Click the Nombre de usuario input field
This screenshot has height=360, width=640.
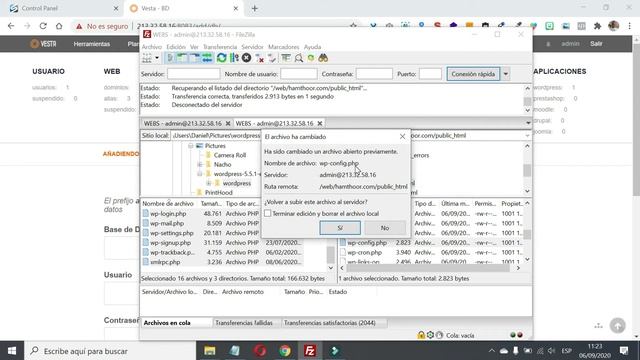tap(299, 74)
